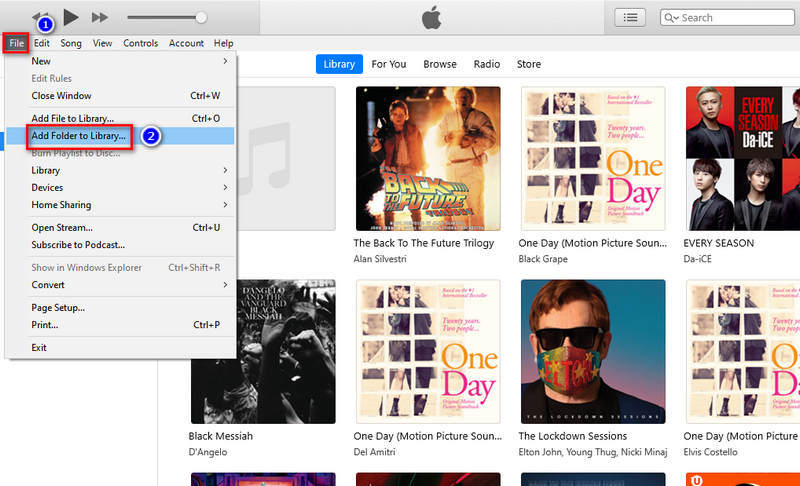Open the list view button

click(630, 17)
